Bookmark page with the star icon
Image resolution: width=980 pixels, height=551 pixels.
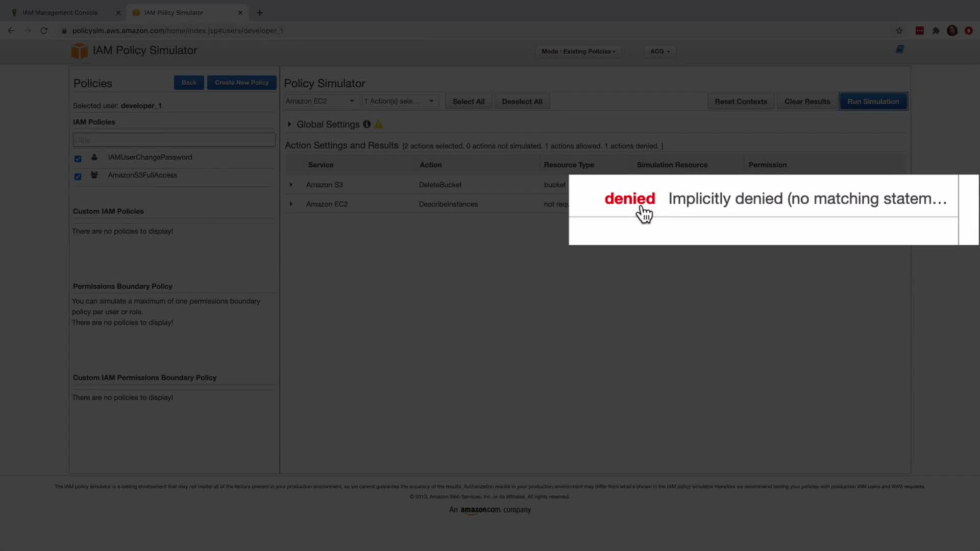pyautogui.click(x=899, y=31)
